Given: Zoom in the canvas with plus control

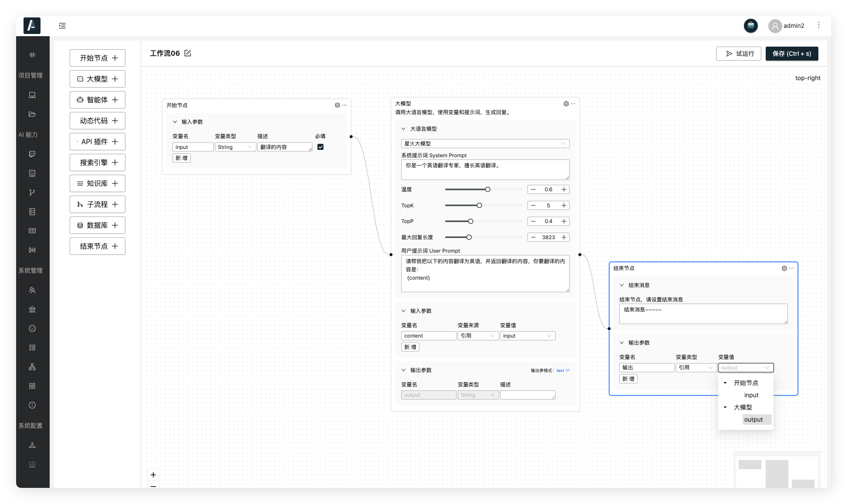Looking at the screenshot, I should click(153, 475).
